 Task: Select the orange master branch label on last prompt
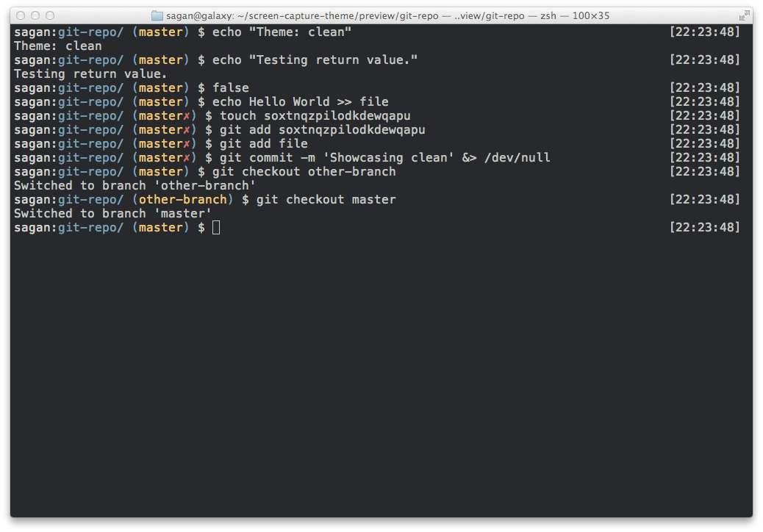(161, 228)
